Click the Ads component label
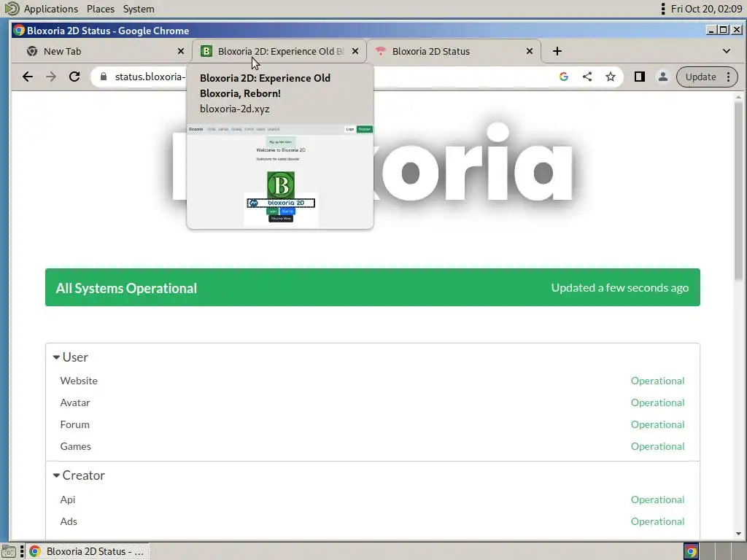747x560 pixels. pos(69,521)
